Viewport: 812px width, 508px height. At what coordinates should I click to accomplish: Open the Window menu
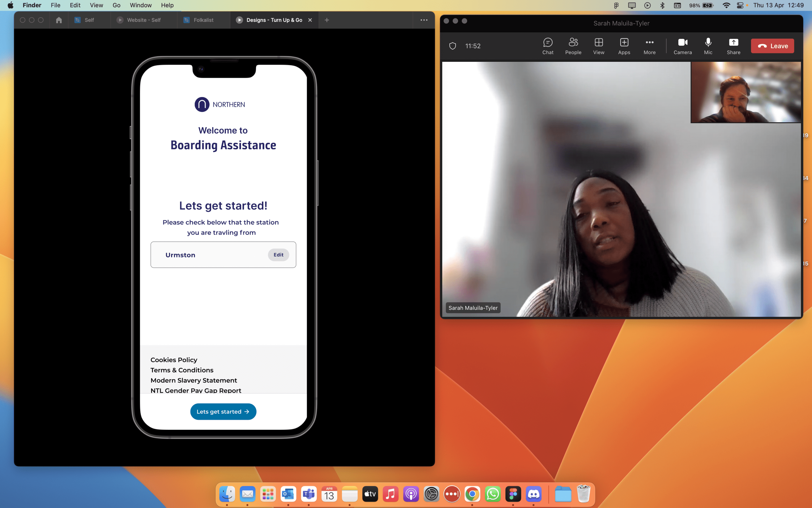coord(141,5)
